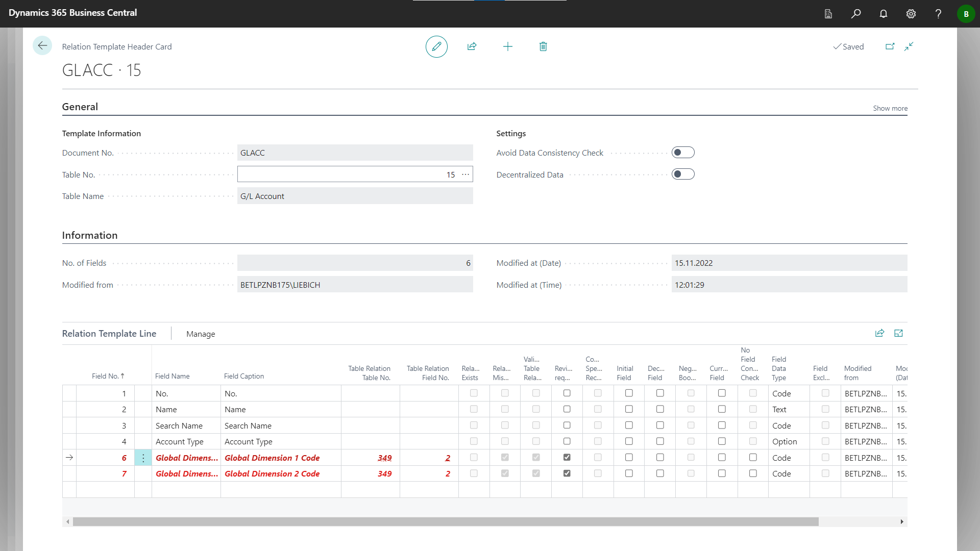Toggle Avoid Data Consistency Check switch
980x551 pixels.
683,153
